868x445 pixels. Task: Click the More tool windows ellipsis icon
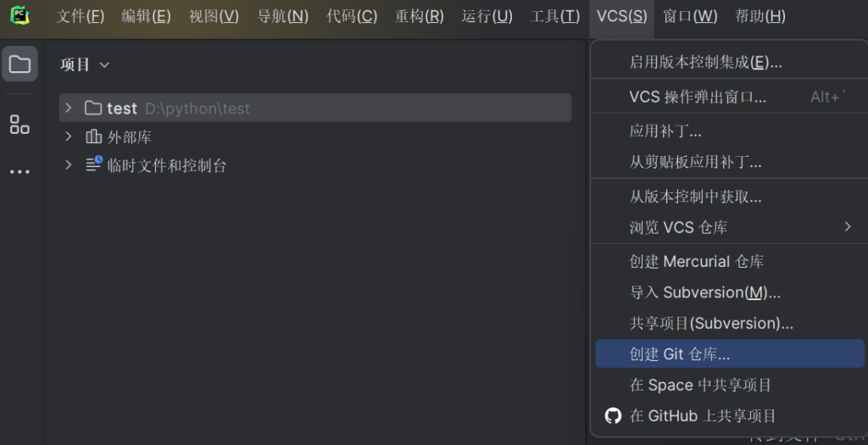pyautogui.click(x=19, y=172)
